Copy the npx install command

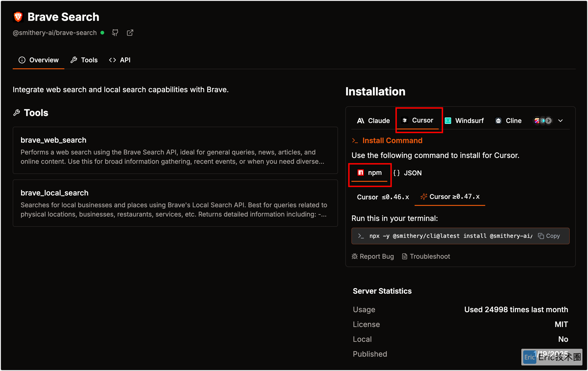point(549,236)
